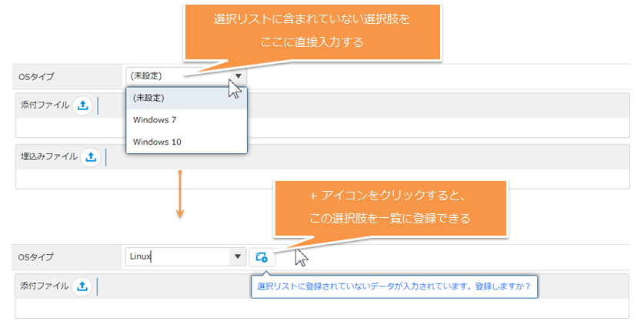This screenshot has height=328, width=644.
Task: Click 添付ファイル upload icon under the open dropdown
Action: (x=83, y=105)
